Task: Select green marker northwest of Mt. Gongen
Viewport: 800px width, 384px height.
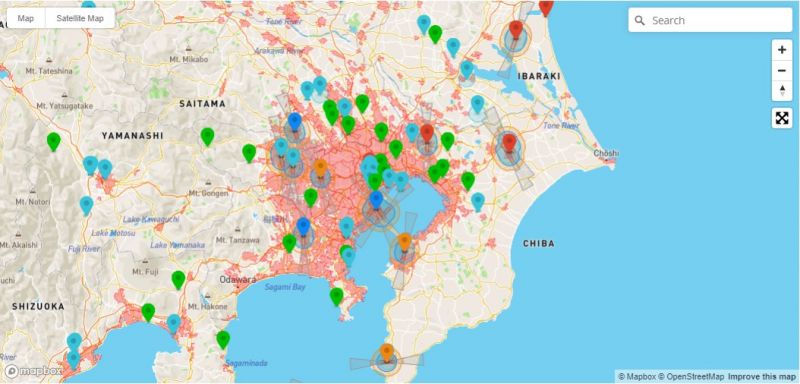Action: [249, 152]
